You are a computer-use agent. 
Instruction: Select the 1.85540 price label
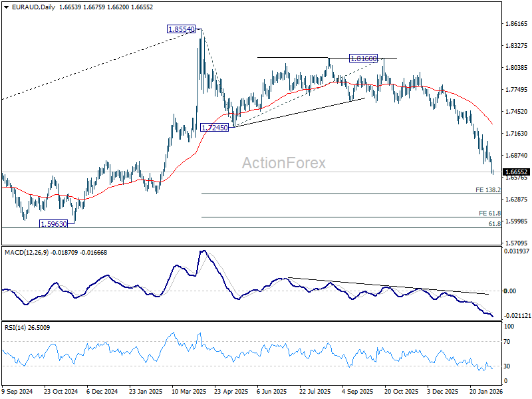click(x=182, y=29)
